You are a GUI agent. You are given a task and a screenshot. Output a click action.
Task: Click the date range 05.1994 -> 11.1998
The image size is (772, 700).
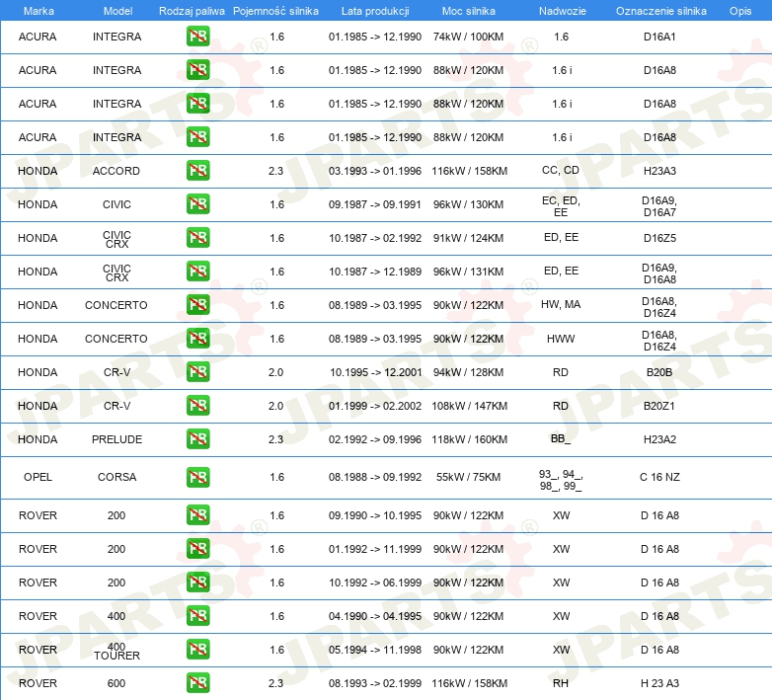tap(375, 650)
